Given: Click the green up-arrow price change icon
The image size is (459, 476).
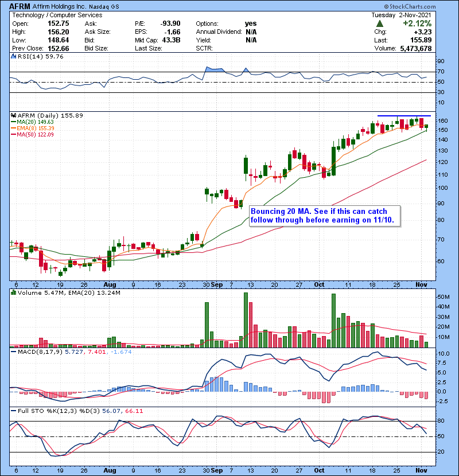Looking at the screenshot, I should pos(379,24).
